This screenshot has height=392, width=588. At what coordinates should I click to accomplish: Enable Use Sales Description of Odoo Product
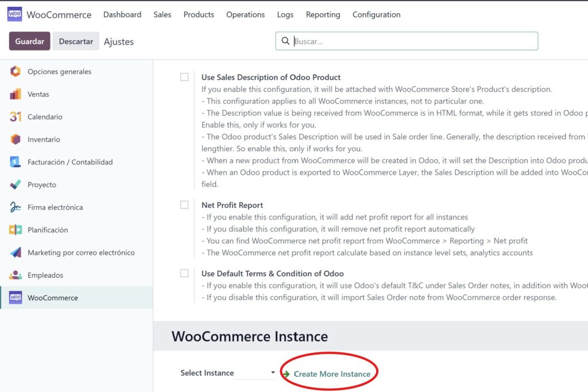click(x=184, y=76)
